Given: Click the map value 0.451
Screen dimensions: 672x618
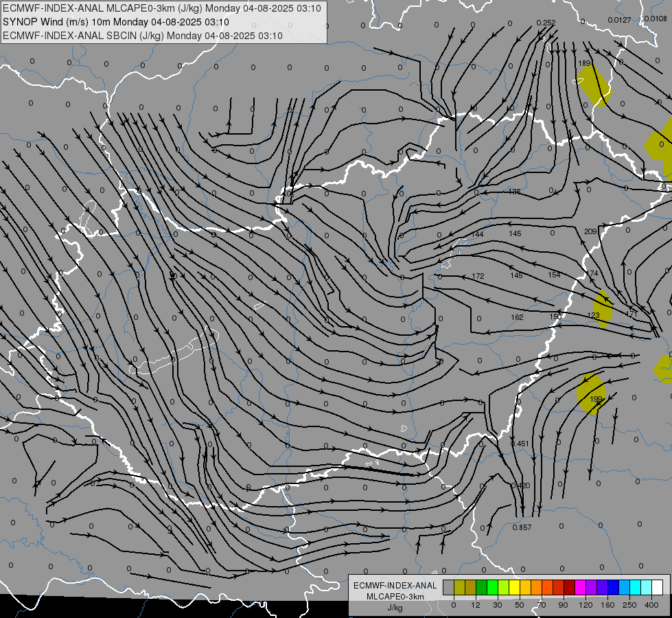Looking at the screenshot, I should [x=520, y=444].
